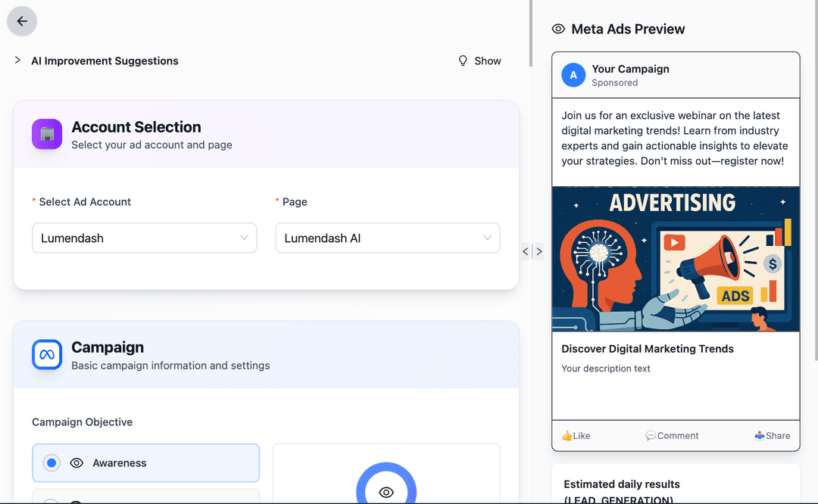Click the purple Account Selection building icon
Image resolution: width=818 pixels, height=504 pixels.
point(47,134)
